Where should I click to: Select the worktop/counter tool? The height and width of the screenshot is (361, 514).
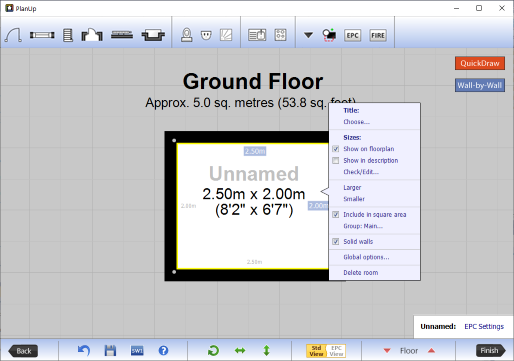pyautogui.click(x=122, y=35)
